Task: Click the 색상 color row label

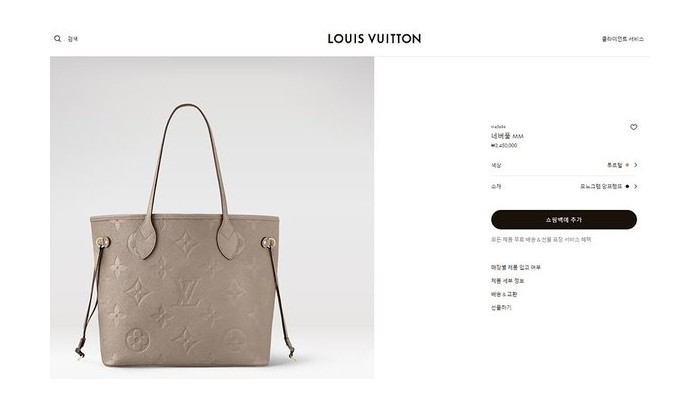Action: (x=496, y=165)
